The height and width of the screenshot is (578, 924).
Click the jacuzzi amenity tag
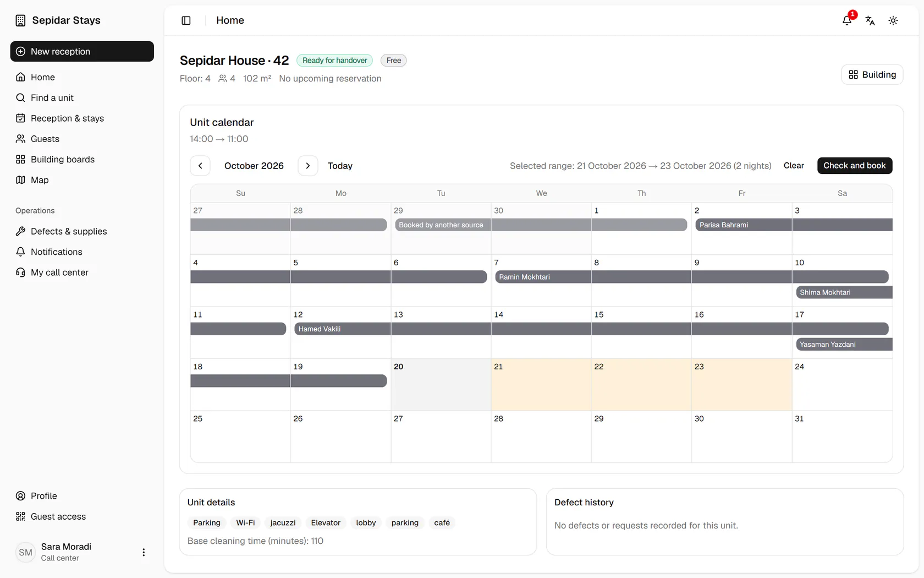point(283,523)
